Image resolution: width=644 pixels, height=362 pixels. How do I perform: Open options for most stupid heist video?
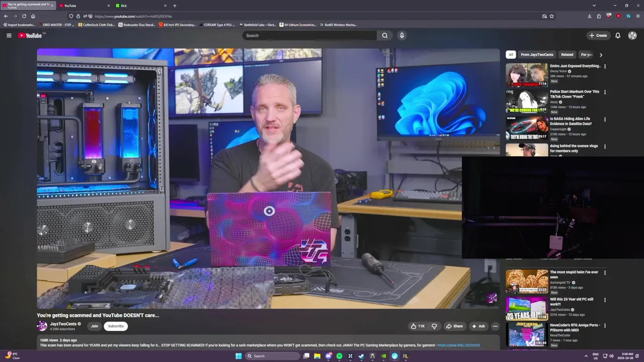click(x=605, y=273)
